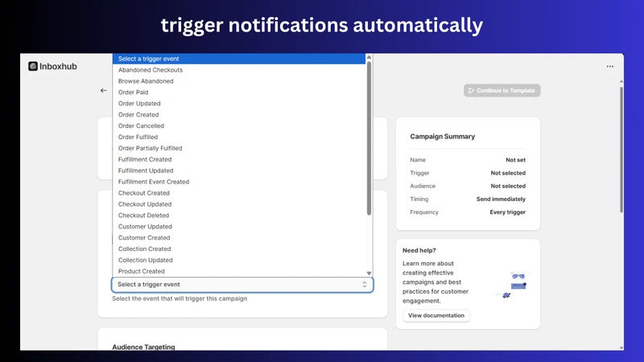Select Checkout Deleted trigger
This screenshot has height=362, width=644.
pos(239,215)
